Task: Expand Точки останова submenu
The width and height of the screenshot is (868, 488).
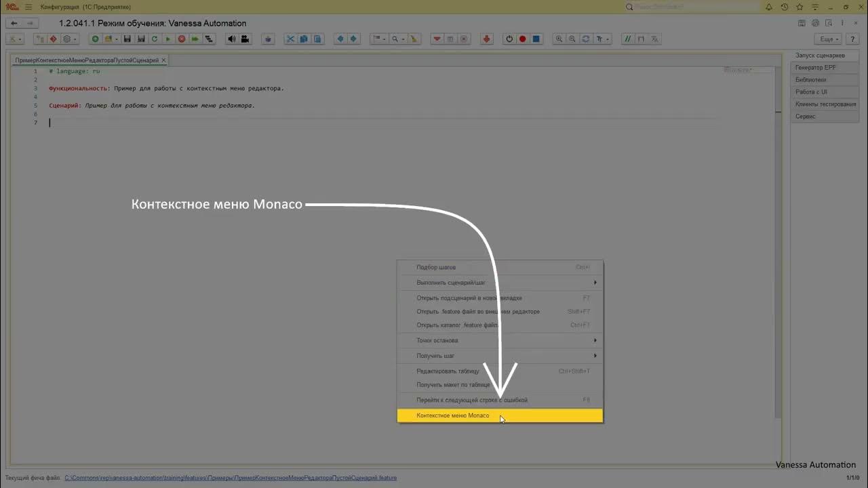Action: [500, 340]
